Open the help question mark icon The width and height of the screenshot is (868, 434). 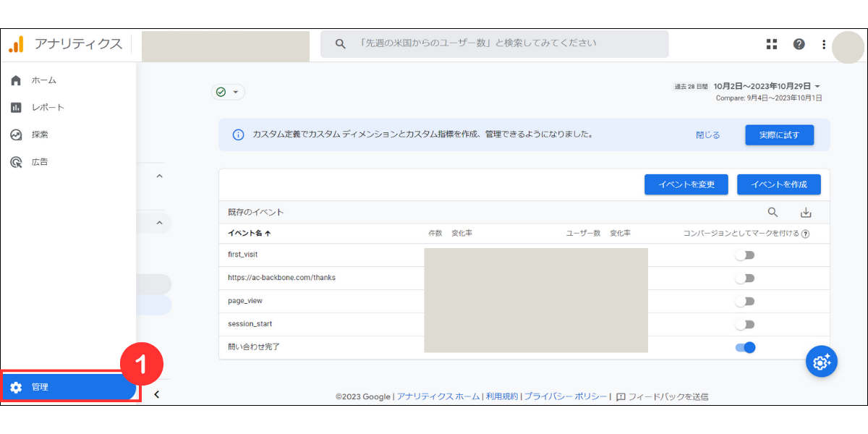pyautogui.click(x=799, y=44)
